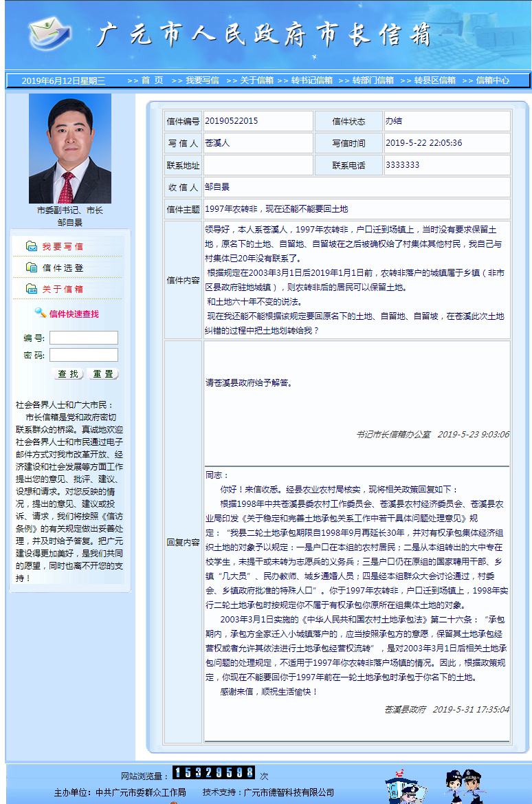
Task: Select the 书记市长信箱办公室 signature
Action: [x=394, y=434]
